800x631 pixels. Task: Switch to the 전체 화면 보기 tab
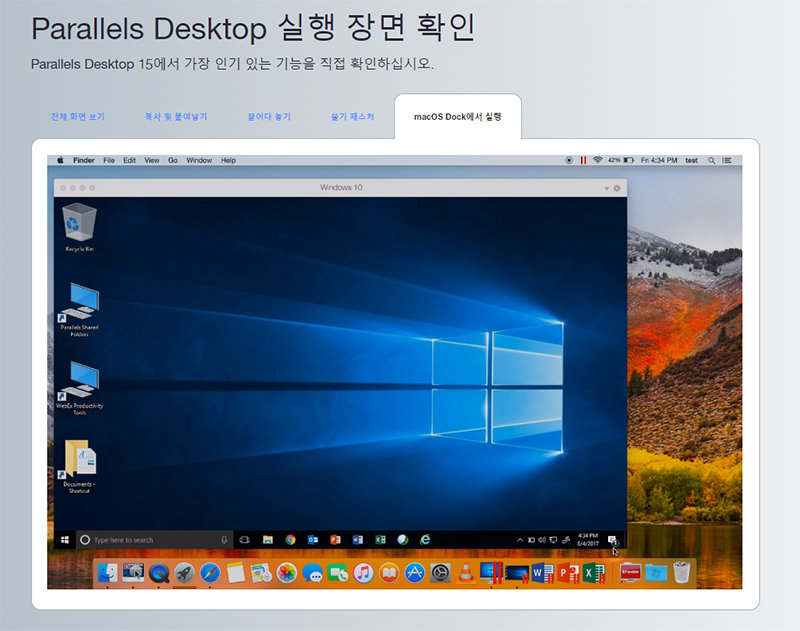pos(78,116)
